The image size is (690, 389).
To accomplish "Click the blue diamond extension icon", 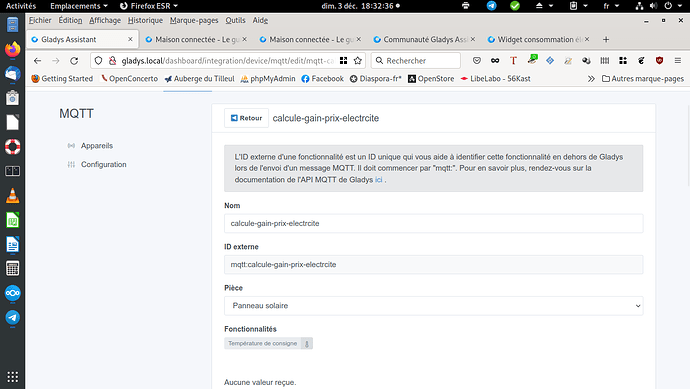I will click(550, 61).
